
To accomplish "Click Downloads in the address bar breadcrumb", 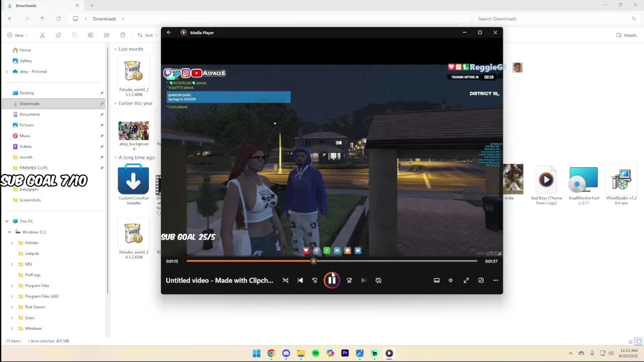I will (x=105, y=19).
